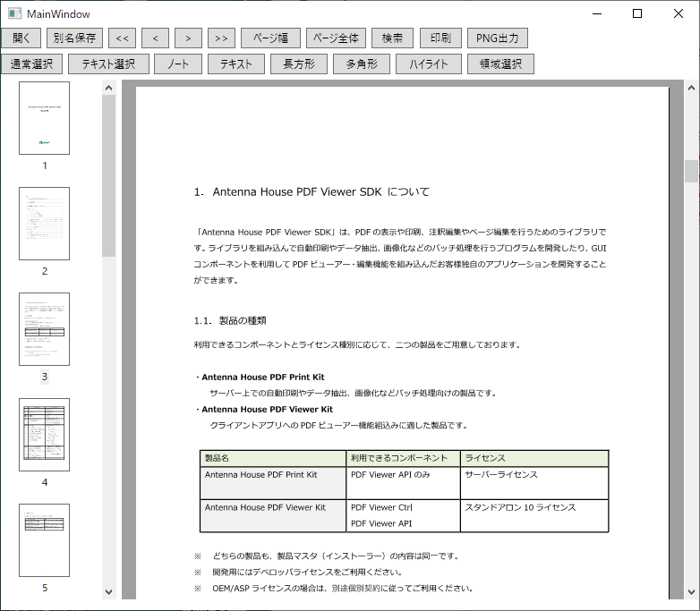Screen dimensions: 700x611
Task: Click the 開く (Open) button
Action: 21,38
